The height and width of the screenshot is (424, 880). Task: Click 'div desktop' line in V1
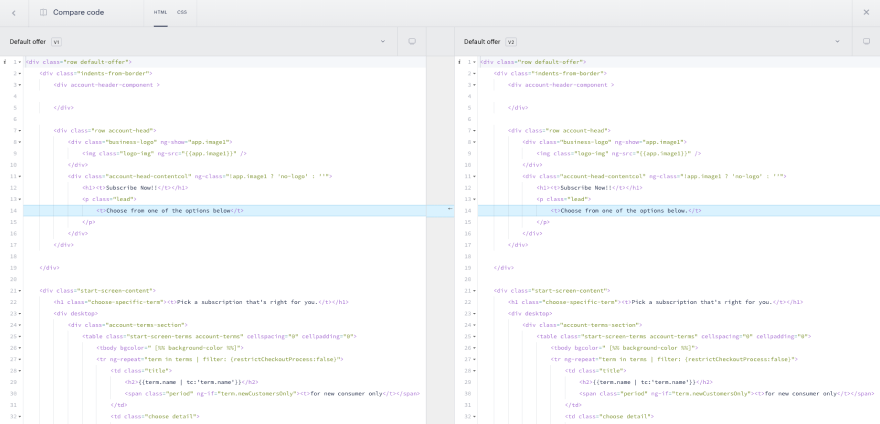pos(76,313)
